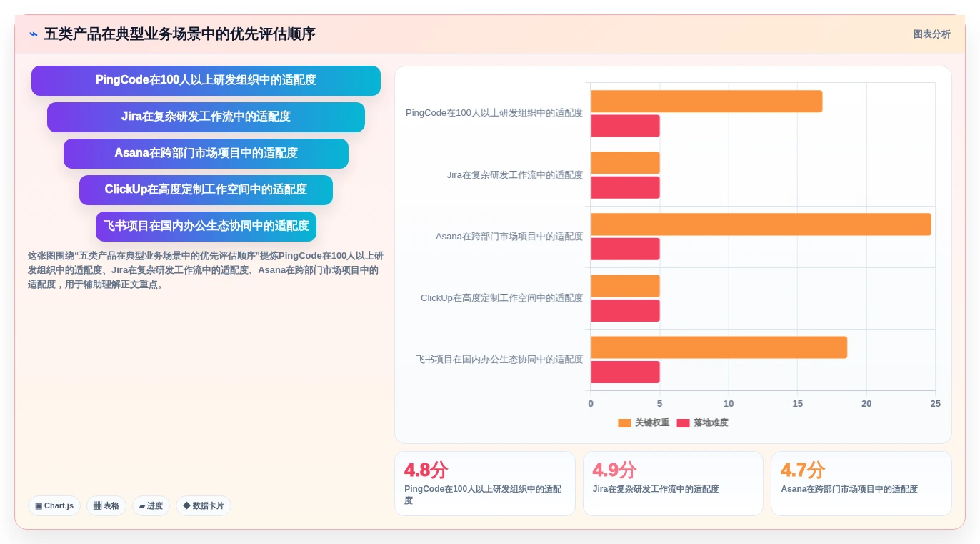Screen dimensions: 980x544
Task: Click the orange 关键权重 bar for 飞书项目
Action: [719, 347]
